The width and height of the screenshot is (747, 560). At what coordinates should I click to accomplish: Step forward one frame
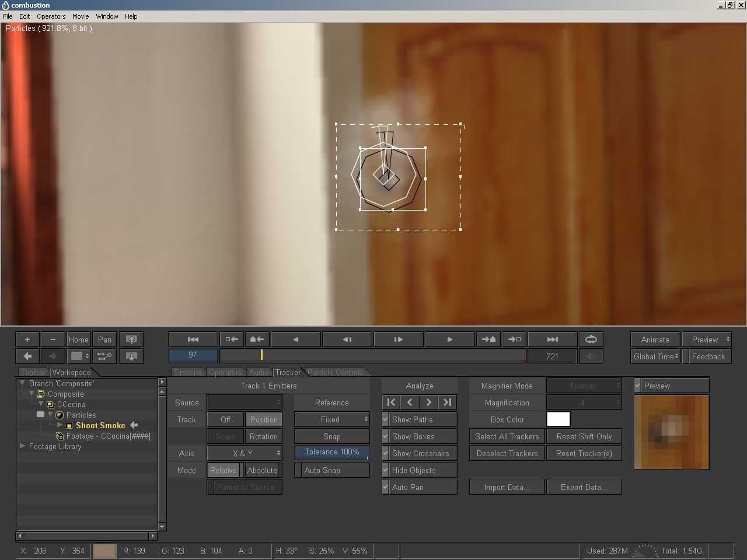click(x=399, y=339)
